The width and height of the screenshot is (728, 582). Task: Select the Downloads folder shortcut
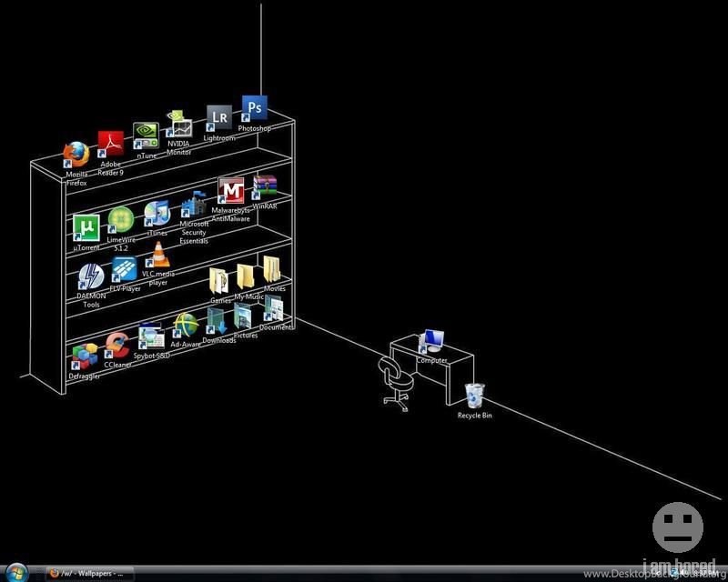(x=217, y=321)
